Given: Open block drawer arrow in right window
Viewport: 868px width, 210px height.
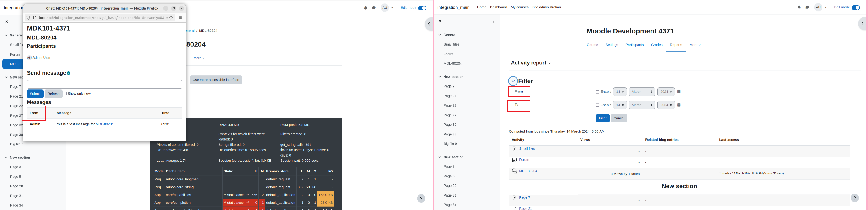Looking at the screenshot, I should click(862, 24).
